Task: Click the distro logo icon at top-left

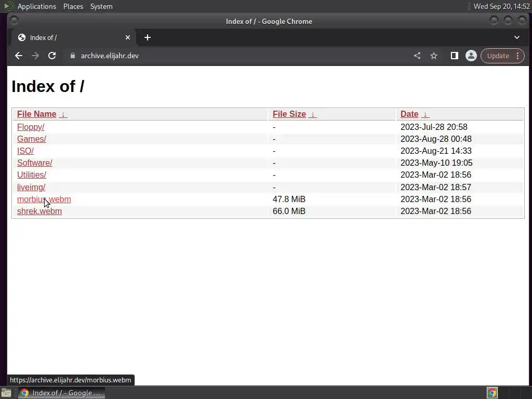Action: click(x=8, y=6)
